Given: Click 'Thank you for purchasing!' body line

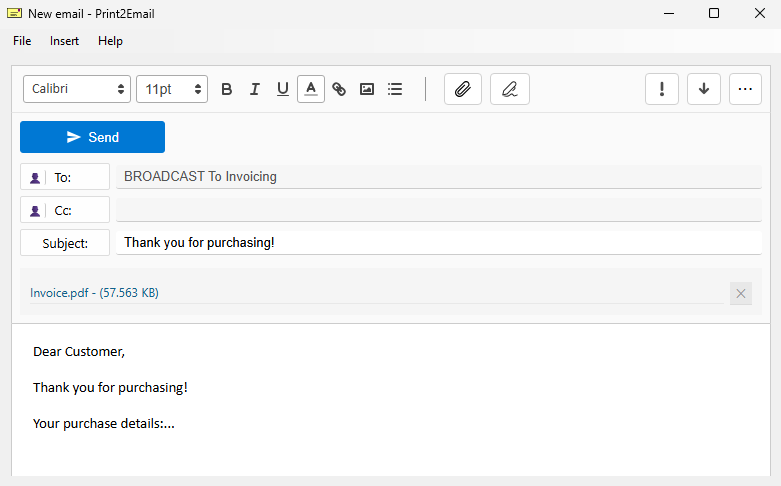Looking at the screenshot, I should pos(110,387).
